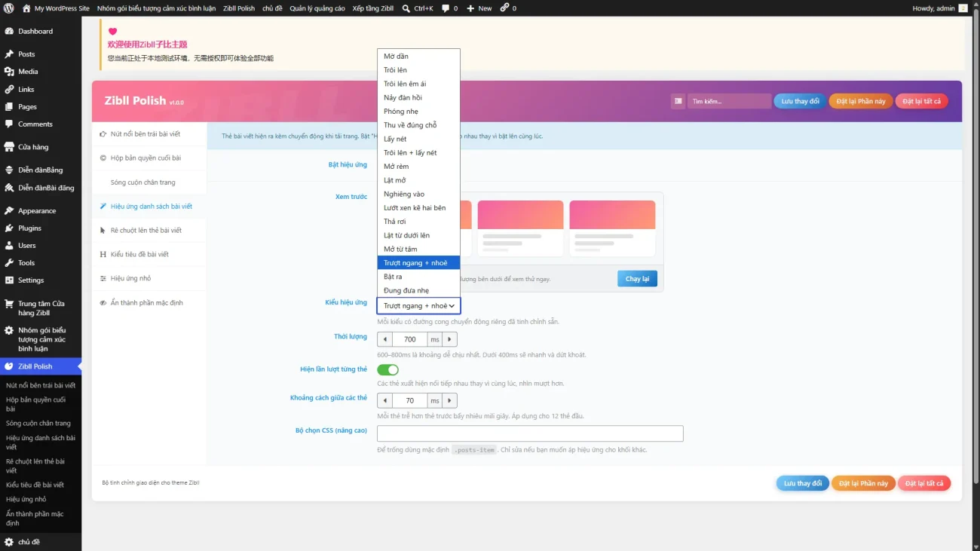
Task: Click the Plugins menu icon
Action: [x=9, y=228]
